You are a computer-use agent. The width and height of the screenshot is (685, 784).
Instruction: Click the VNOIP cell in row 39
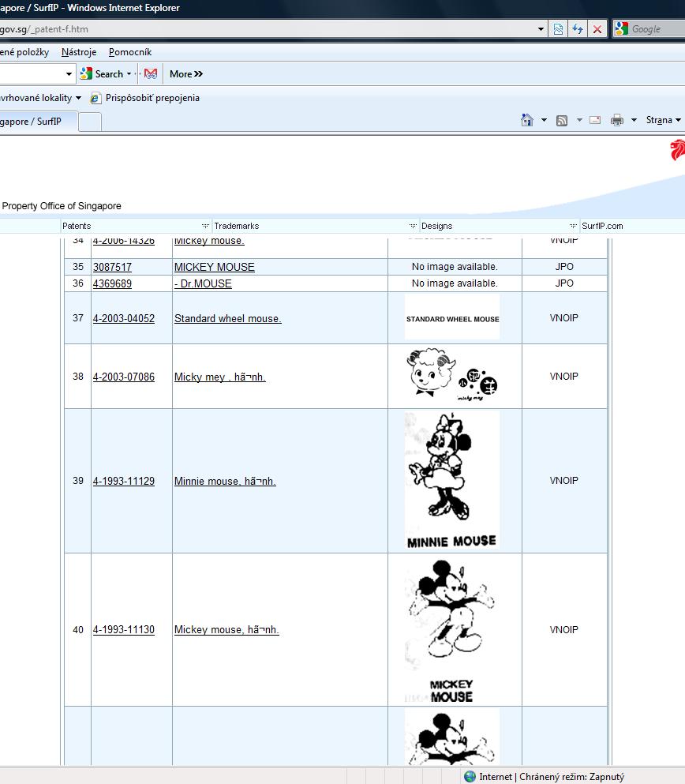pos(564,481)
